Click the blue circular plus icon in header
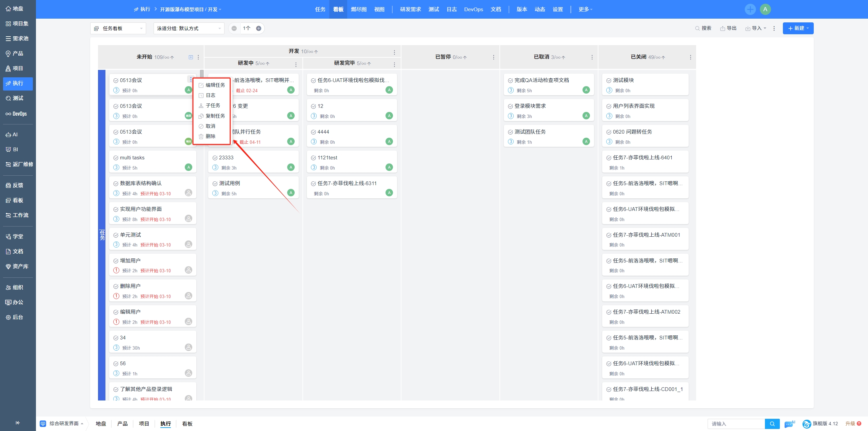Screen dimensions: 868x431 [x=750, y=9]
